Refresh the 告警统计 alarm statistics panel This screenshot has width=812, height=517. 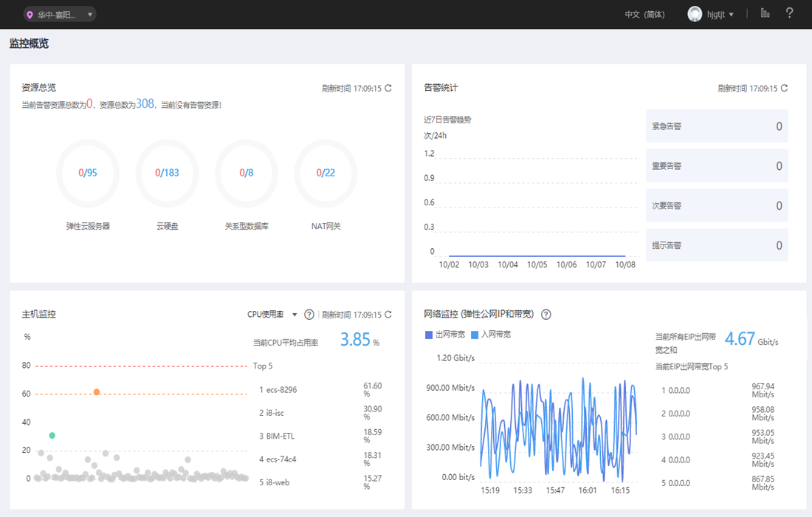pos(784,88)
